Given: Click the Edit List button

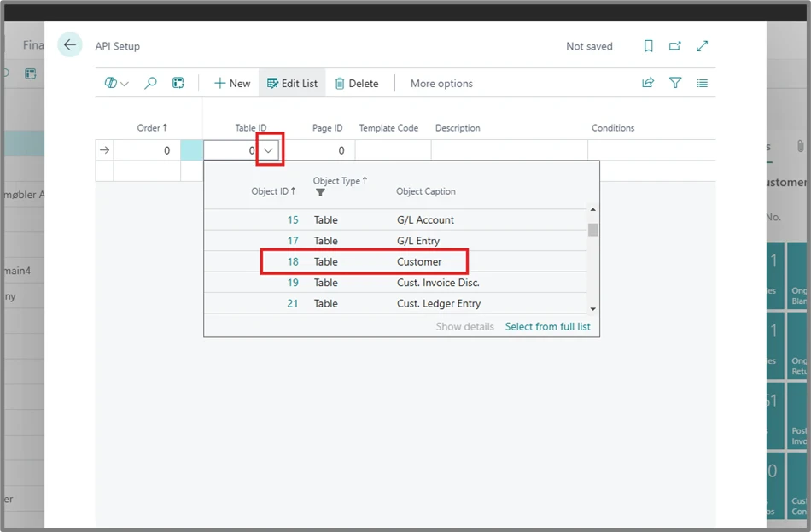Looking at the screenshot, I should tap(292, 84).
